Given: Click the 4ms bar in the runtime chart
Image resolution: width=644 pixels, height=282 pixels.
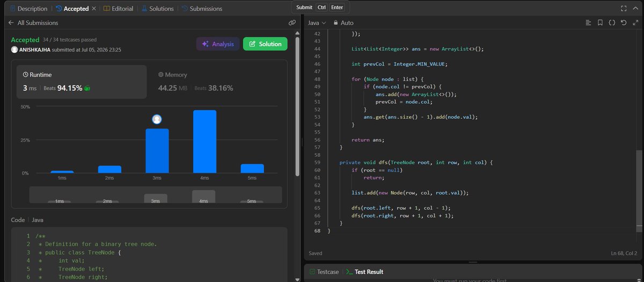Looking at the screenshot, I should point(204,142).
